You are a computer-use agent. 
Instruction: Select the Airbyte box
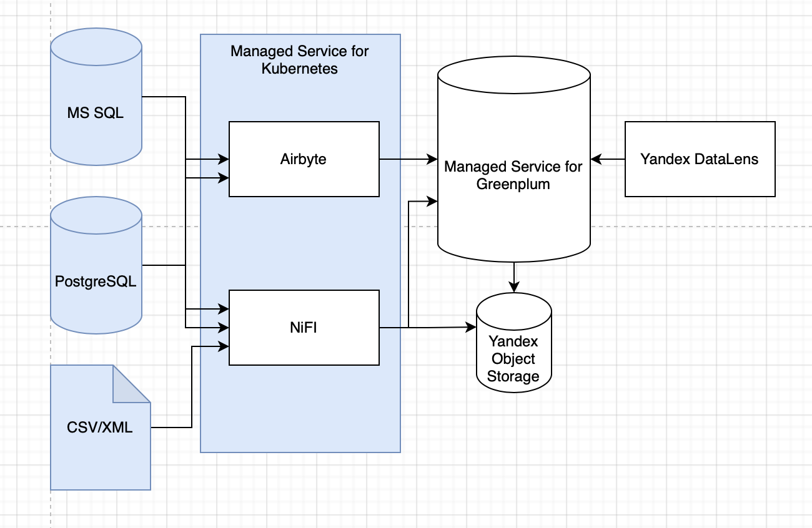(x=304, y=159)
